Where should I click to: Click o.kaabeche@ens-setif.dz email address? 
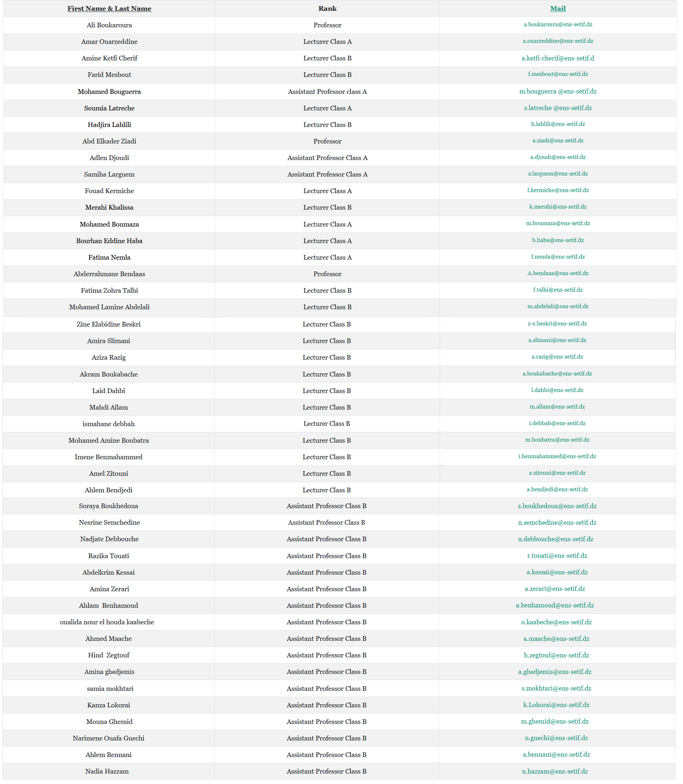coord(556,622)
